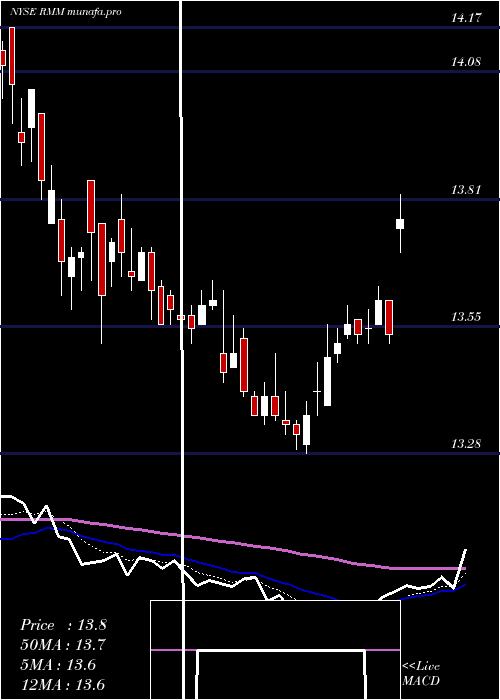This screenshot has height=700, width=500.
Task: Click the '5MA : 13.6' readout
Action: coord(58,665)
